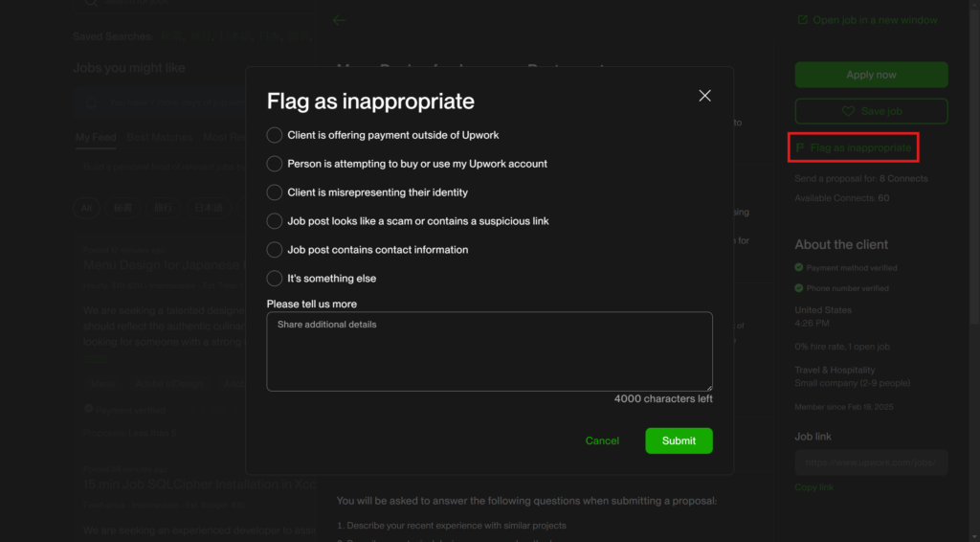Open the SQLCipher Installation job post
The image size is (980, 542).
tap(199, 485)
